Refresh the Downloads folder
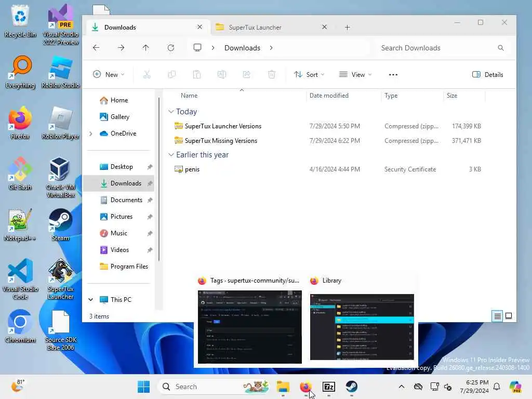Image resolution: width=532 pixels, height=399 pixels. [x=170, y=48]
